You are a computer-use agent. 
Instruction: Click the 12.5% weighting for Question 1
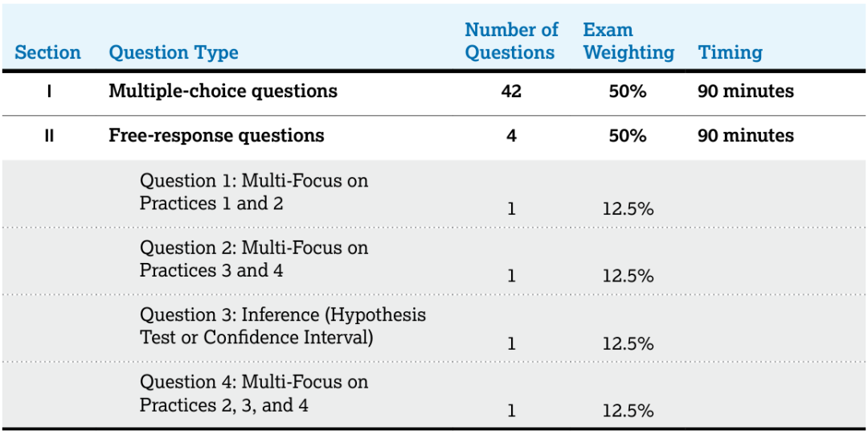click(628, 209)
